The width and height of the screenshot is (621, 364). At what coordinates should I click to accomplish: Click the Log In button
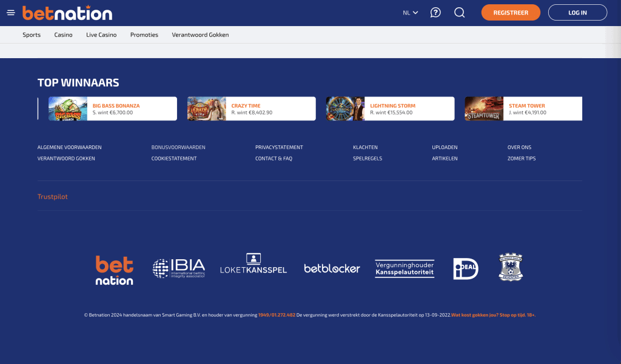pos(577,13)
